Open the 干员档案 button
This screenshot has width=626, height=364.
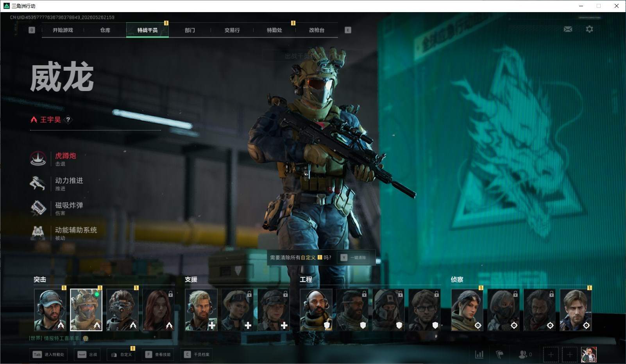tap(197, 355)
